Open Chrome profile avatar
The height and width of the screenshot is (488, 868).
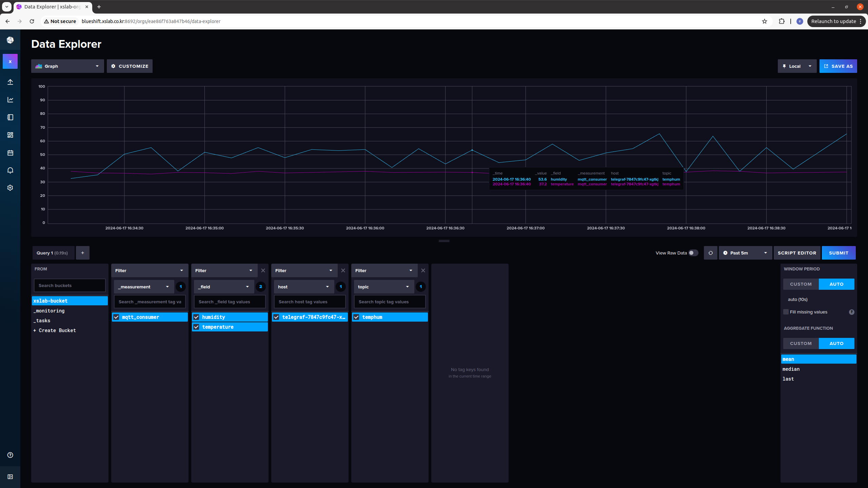pyautogui.click(x=800, y=21)
